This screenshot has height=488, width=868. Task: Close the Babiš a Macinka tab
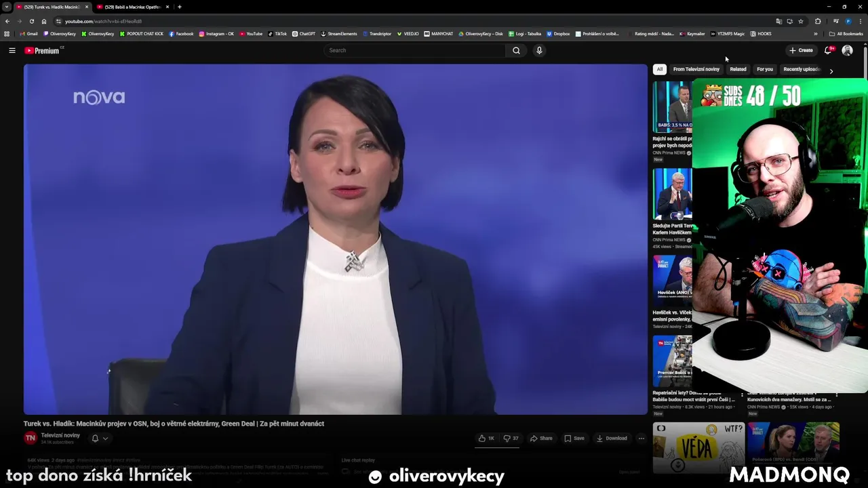coord(167,7)
